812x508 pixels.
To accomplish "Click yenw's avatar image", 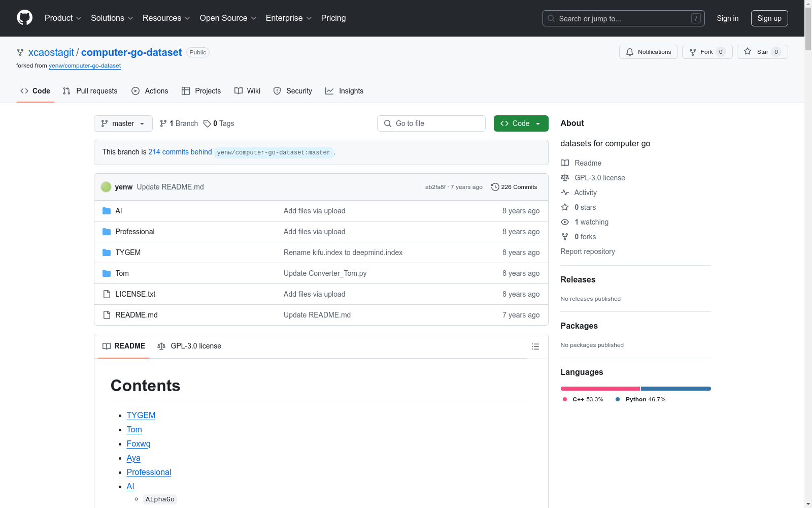I will pyautogui.click(x=106, y=187).
